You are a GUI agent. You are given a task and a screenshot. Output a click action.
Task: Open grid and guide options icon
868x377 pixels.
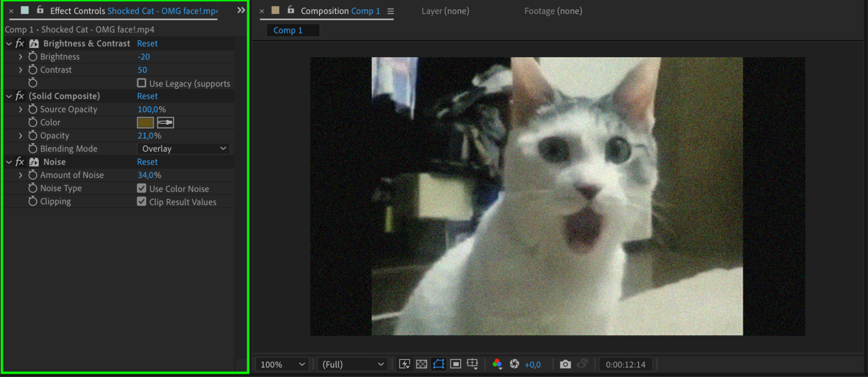pyautogui.click(x=472, y=364)
